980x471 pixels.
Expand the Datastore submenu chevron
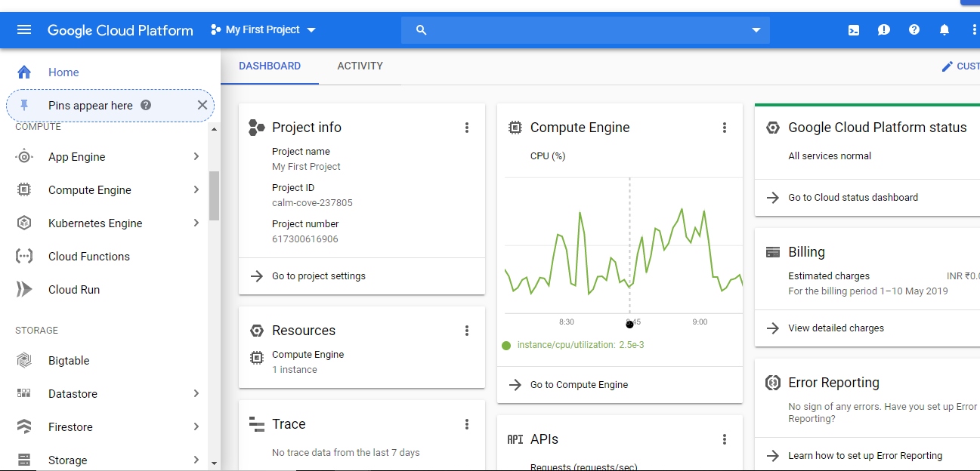pyautogui.click(x=196, y=394)
